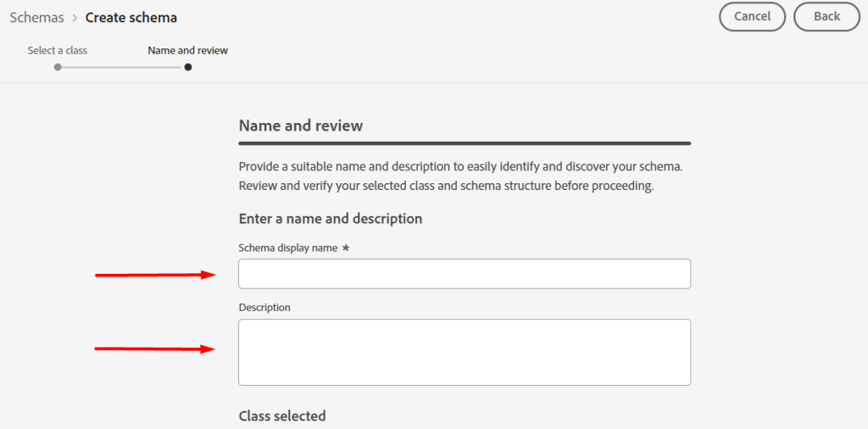Click the Enter a name and description heading
Viewport: 868px width, 429px height.
tap(331, 219)
